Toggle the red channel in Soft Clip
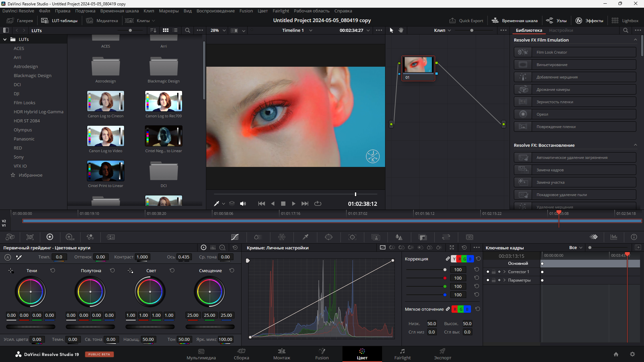The width and height of the screenshot is (644, 362). click(x=455, y=309)
